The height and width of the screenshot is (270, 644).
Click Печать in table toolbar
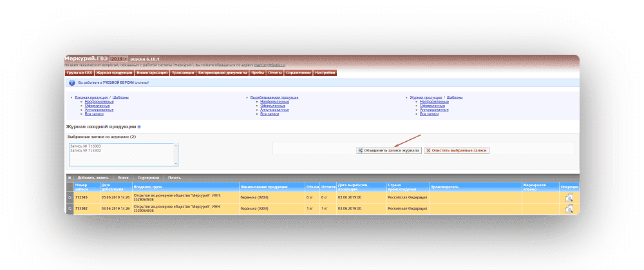pos(174,178)
